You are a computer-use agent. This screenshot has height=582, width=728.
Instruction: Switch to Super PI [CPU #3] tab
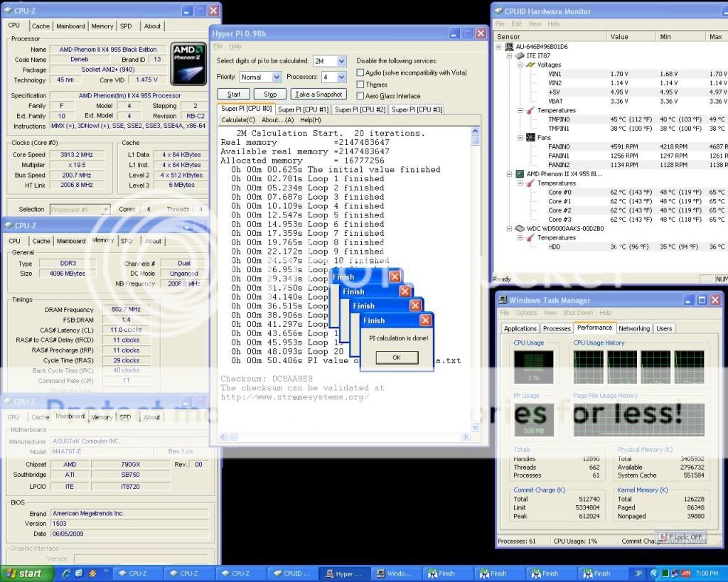417,109
